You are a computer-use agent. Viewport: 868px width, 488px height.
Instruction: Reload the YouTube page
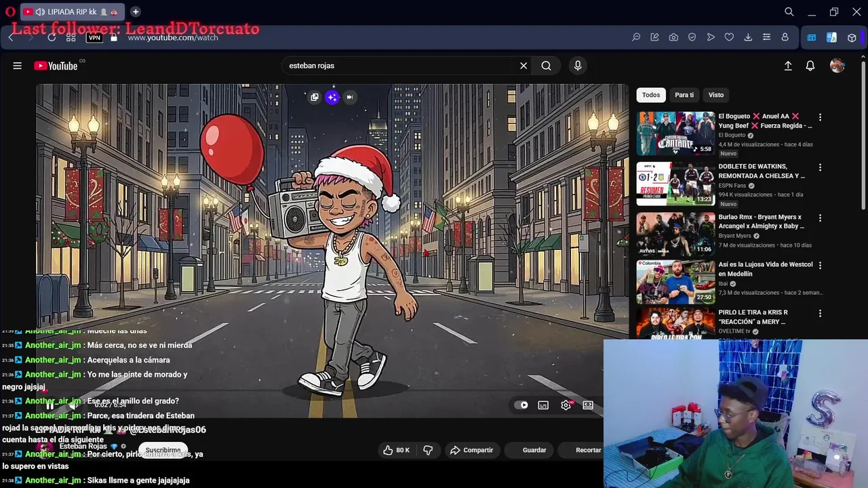[x=52, y=37]
